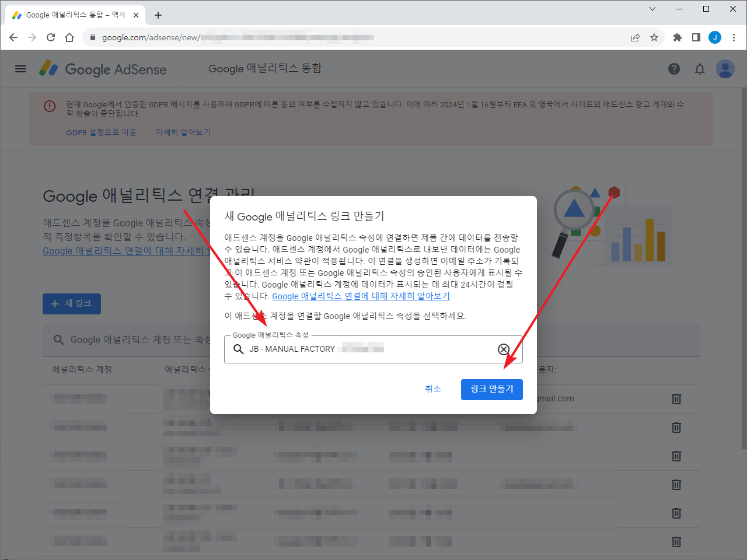
Task: Click the search icon in analytics table filter
Action: (58, 339)
